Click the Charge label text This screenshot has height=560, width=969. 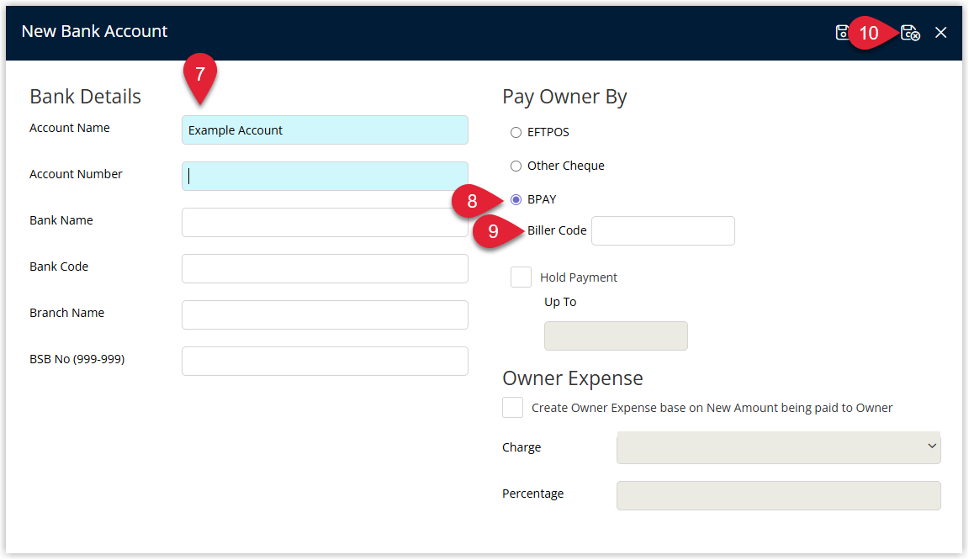click(x=521, y=447)
